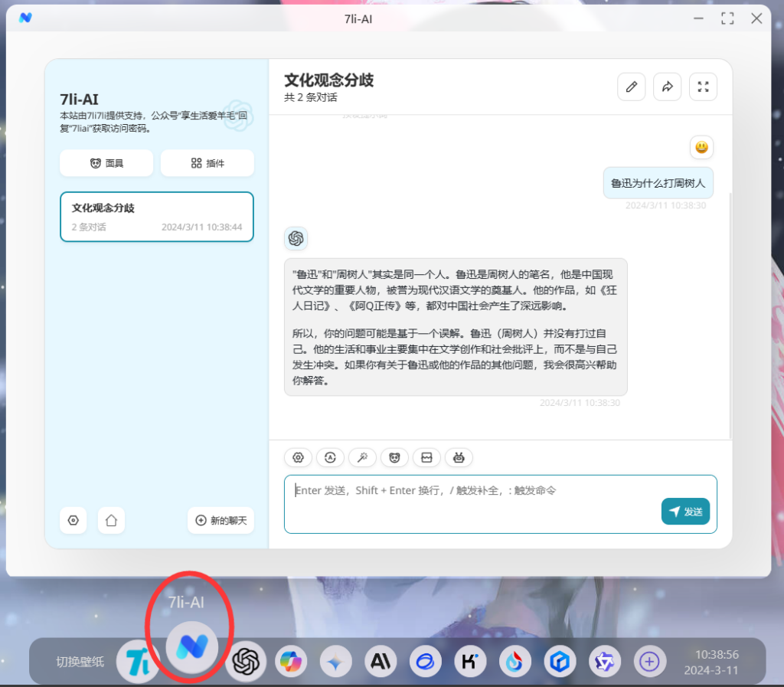This screenshot has height=687, width=784.
Task: Open sidebar settings icon at bottom left
Action: [x=73, y=521]
